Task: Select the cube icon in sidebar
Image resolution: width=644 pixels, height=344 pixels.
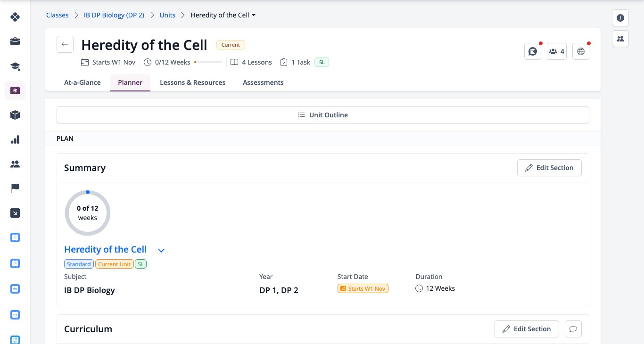Action: [15, 115]
